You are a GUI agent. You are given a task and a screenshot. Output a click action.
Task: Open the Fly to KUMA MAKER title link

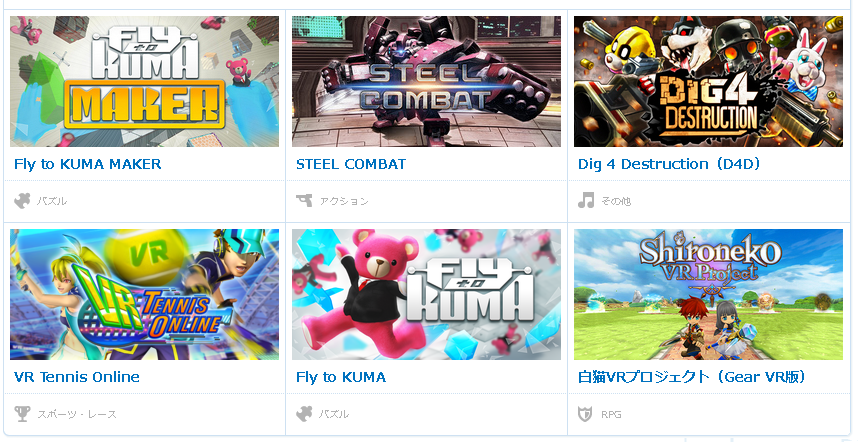pyautogui.click(x=88, y=164)
